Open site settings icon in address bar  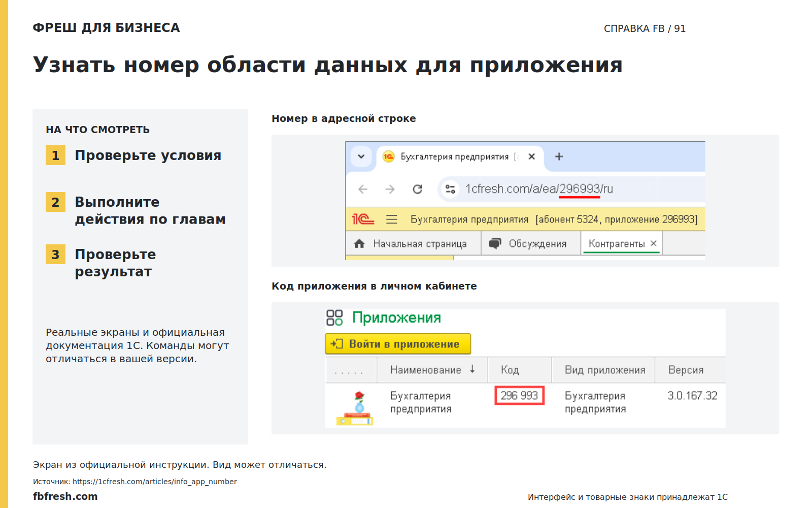(450, 189)
